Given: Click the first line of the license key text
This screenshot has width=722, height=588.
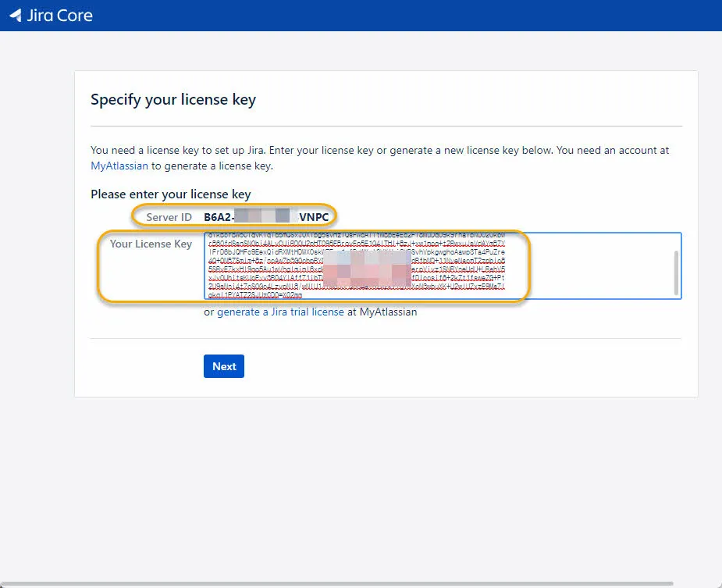Looking at the screenshot, I should (351, 233).
